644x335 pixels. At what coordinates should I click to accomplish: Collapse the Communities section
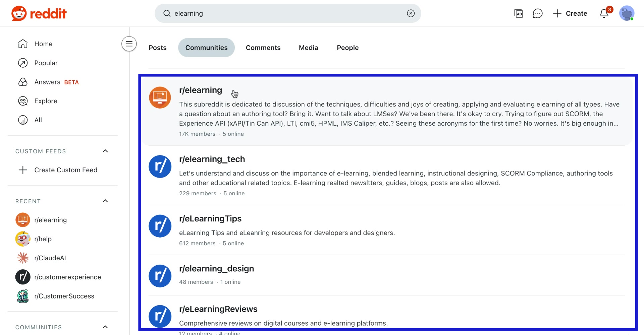pos(105,327)
